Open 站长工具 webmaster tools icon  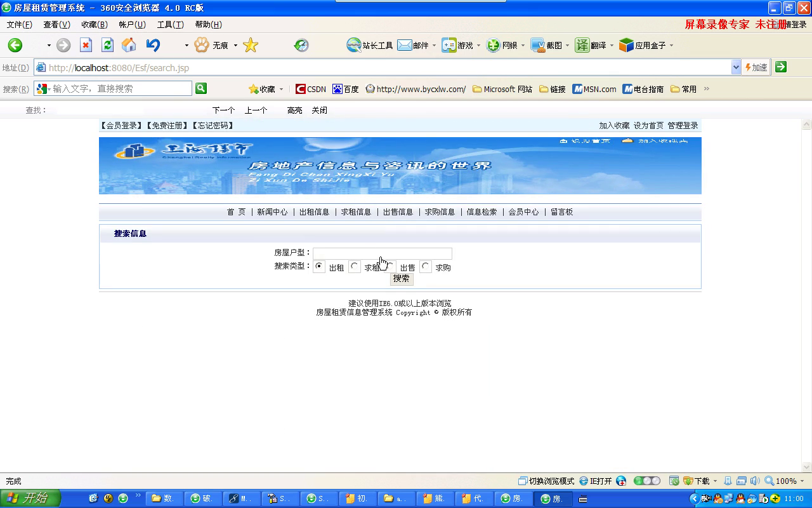click(x=353, y=45)
